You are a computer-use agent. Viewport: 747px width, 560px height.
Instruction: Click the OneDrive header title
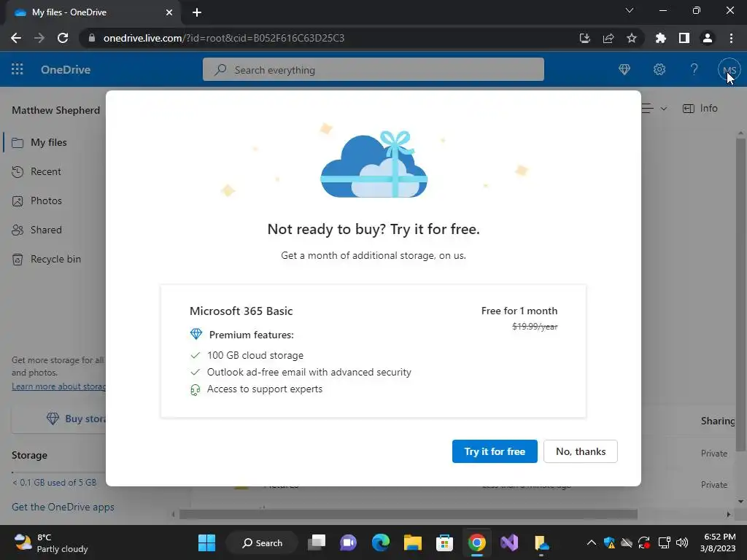tap(66, 69)
